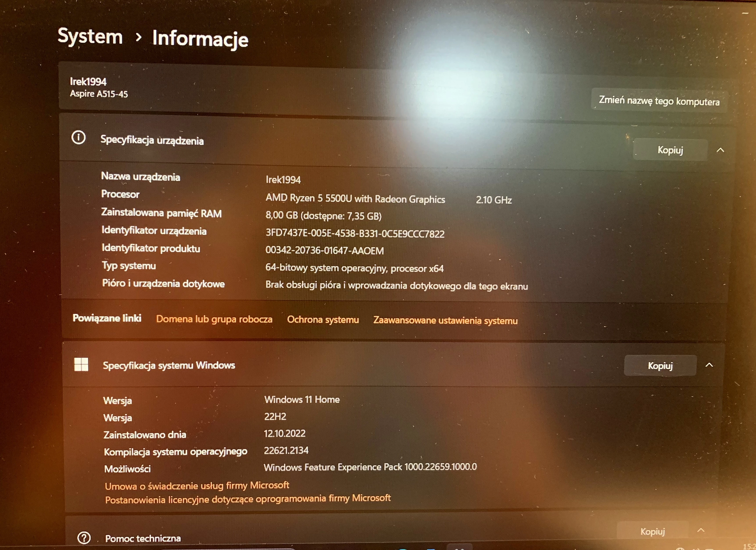
Task: Open Postanowienia licencyjne dotyczące oprogramowania link
Action: (248, 499)
